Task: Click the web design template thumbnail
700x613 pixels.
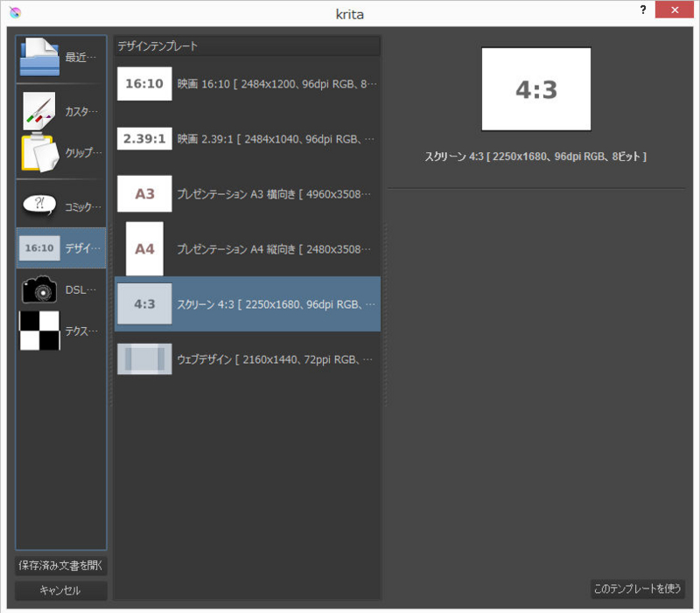Action: pyautogui.click(x=144, y=359)
